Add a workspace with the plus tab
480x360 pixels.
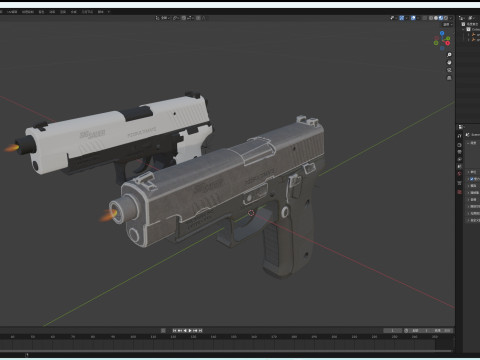tap(109, 12)
